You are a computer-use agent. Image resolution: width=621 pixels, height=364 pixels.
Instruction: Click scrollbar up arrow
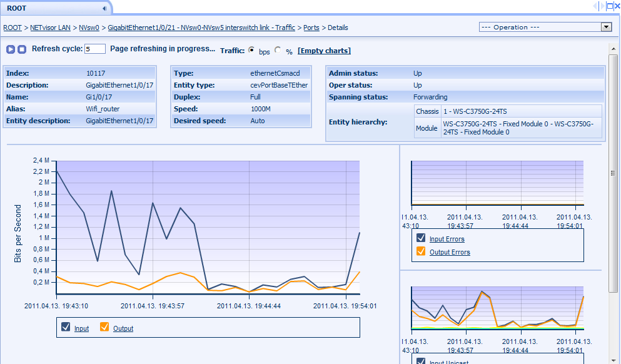pyautogui.click(x=613, y=49)
